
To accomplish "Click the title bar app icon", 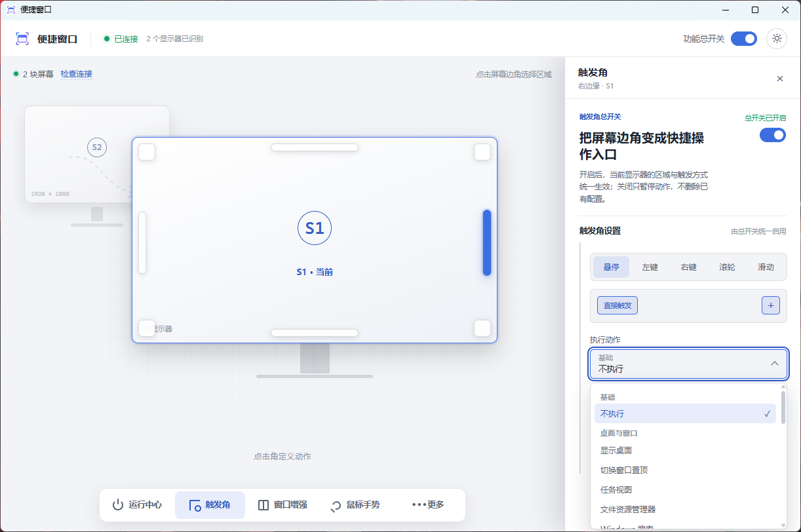I will (10, 10).
